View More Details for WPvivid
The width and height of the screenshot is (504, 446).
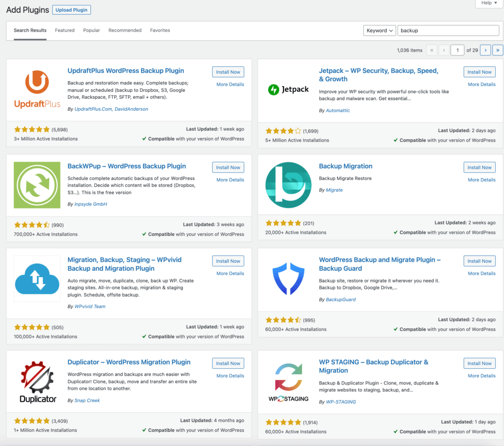coord(230,273)
